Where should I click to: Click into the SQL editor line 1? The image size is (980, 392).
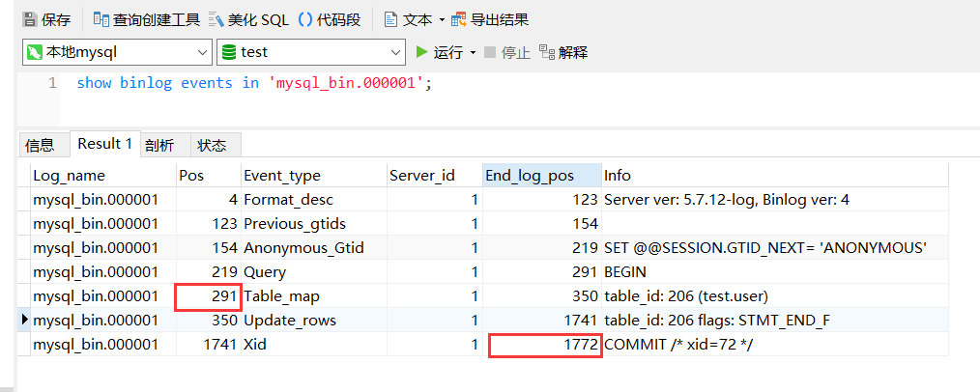coord(254,83)
